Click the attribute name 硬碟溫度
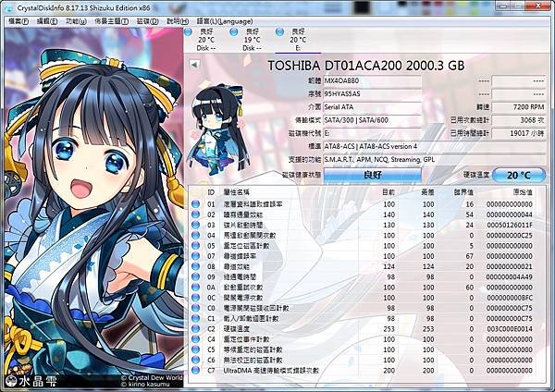 [x=237, y=329]
